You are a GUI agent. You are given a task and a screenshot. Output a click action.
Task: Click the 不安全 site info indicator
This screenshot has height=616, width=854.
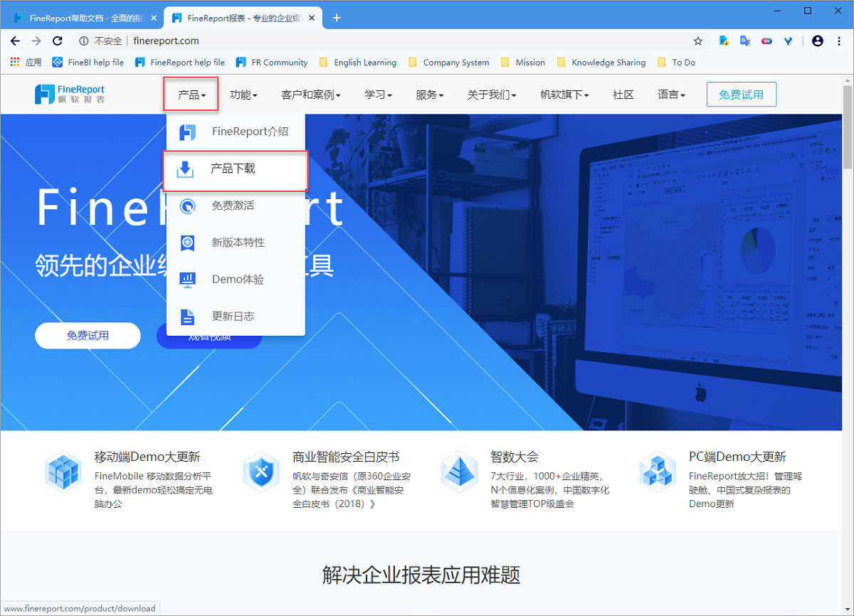[101, 41]
